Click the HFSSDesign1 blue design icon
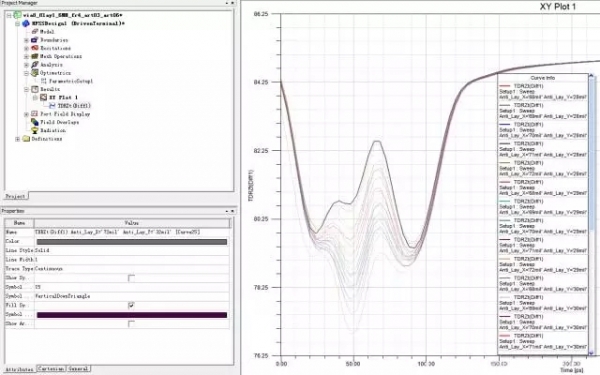The height and width of the screenshot is (375, 600). click(x=26, y=23)
